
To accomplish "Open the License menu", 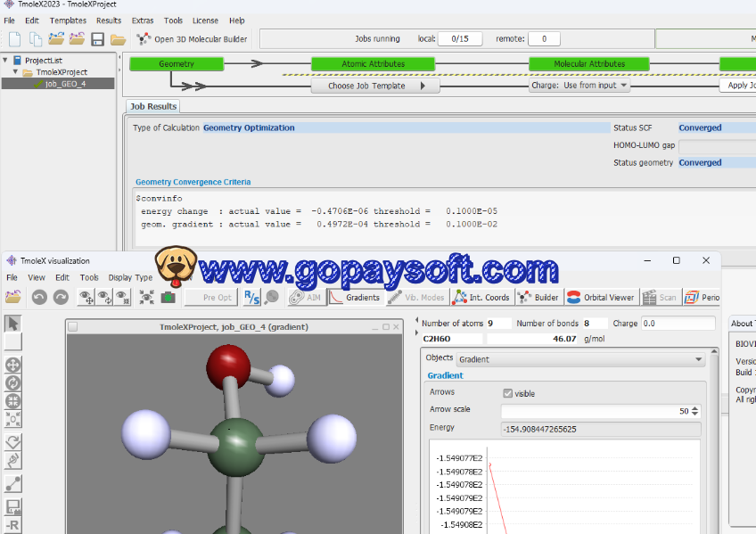I will click(205, 21).
